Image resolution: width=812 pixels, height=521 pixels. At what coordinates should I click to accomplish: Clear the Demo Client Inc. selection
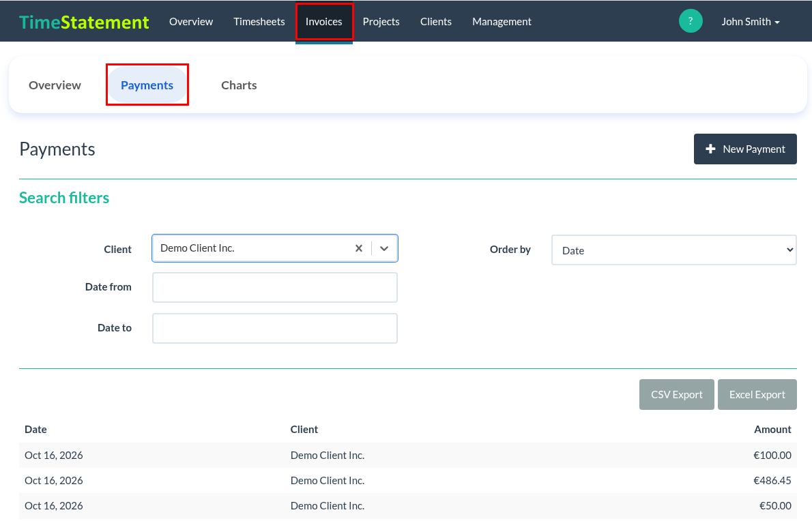click(x=358, y=248)
